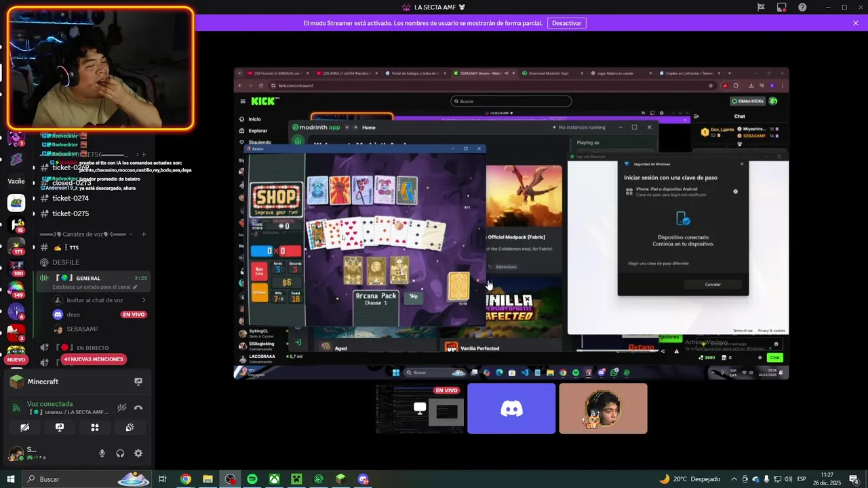The width and height of the screenshot is (868, 488).
Task: Click Desactivar in the Streamer mode banner
Action: 566,23
